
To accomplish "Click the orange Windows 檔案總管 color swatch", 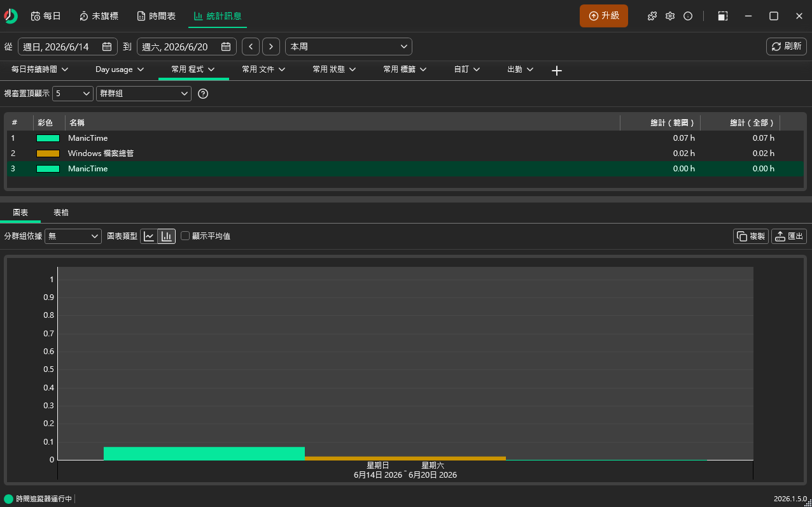I will (x=48, y=154).
